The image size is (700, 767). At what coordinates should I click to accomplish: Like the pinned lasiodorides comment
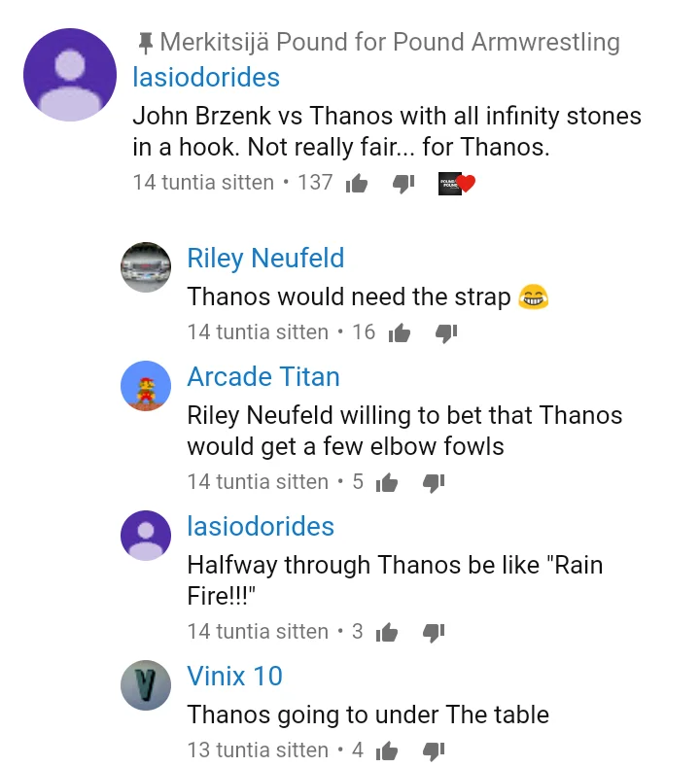point(357,183)
